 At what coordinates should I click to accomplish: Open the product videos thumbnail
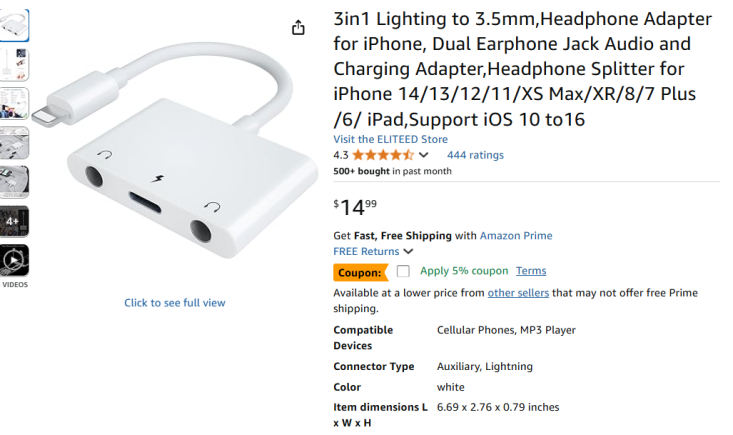tap(15, 260)
